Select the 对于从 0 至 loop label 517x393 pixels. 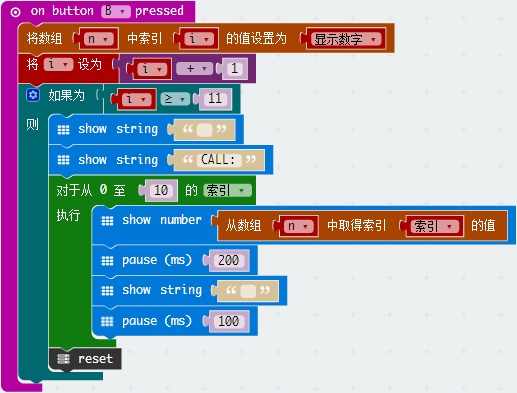(x=91, y=190)
